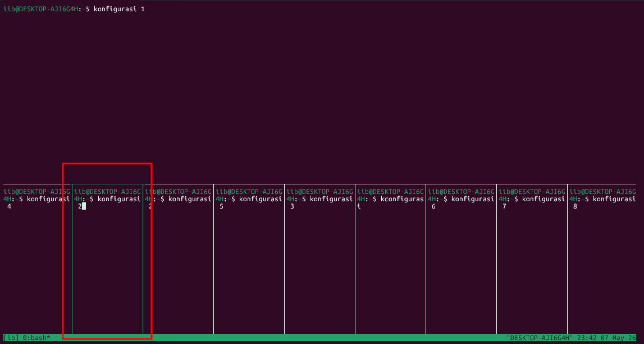Image resolution: width=644 pixels, height=344 pixels.
Task: Click the number "6" under its konfigurasi command
Action: click(433, 206)
